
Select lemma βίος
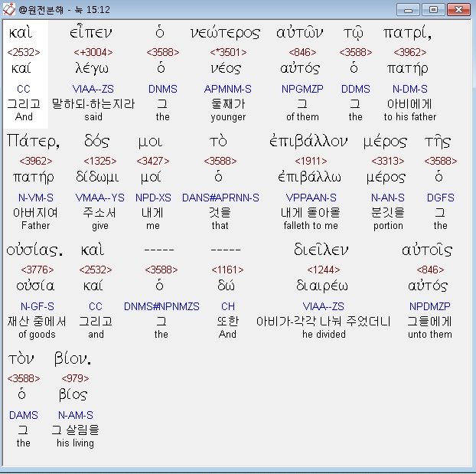point(73,394)
